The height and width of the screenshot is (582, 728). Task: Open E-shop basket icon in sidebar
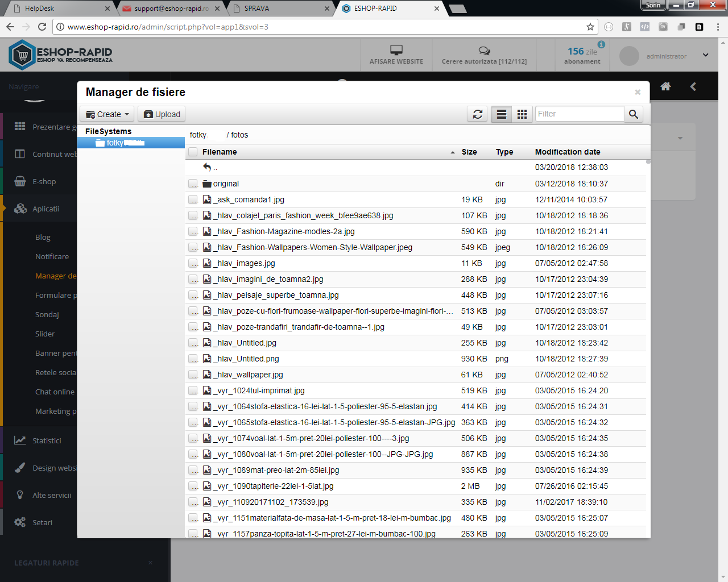pyautogui.click(x=20, y=181)
